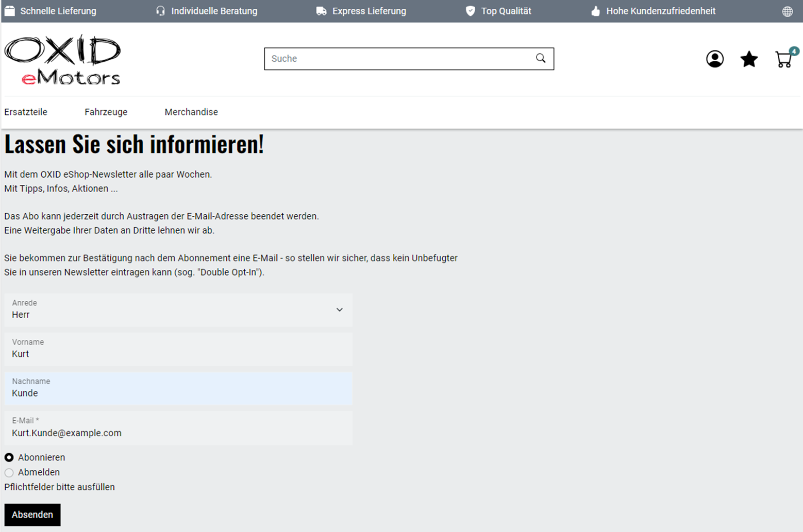Open the Ersatzteile menu
The image size is (803, 532).
[26, 112]
